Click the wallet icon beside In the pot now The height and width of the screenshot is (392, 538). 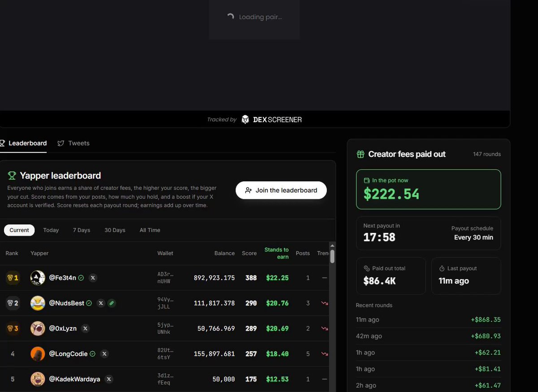tap(366, 181)
